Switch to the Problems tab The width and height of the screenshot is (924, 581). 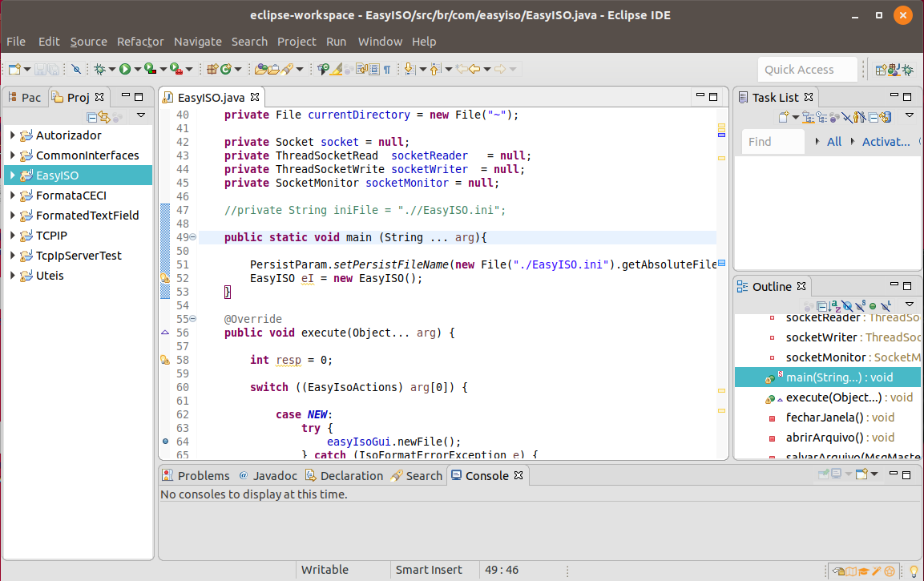[203, 476]
